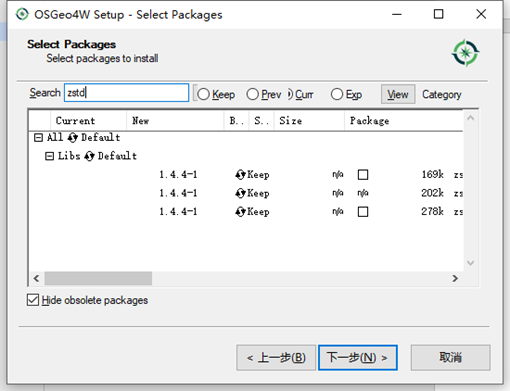Click cycle icon next to Libs Default
This screenshot has height=391, width=510.
coord(89,156)
